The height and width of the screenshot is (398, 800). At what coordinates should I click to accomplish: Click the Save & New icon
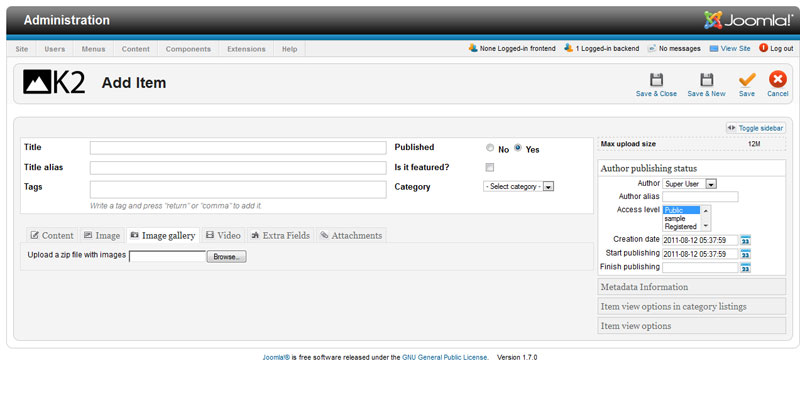[706, 80]
